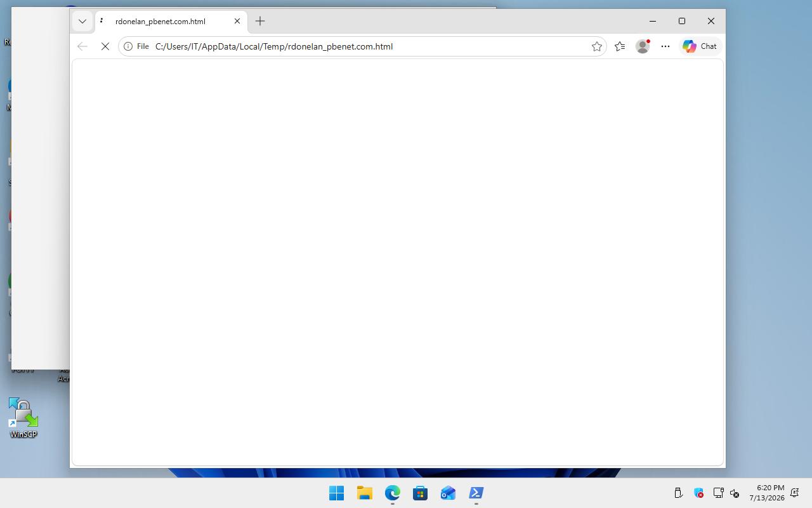Open Copilot Chat

point(700,46)
